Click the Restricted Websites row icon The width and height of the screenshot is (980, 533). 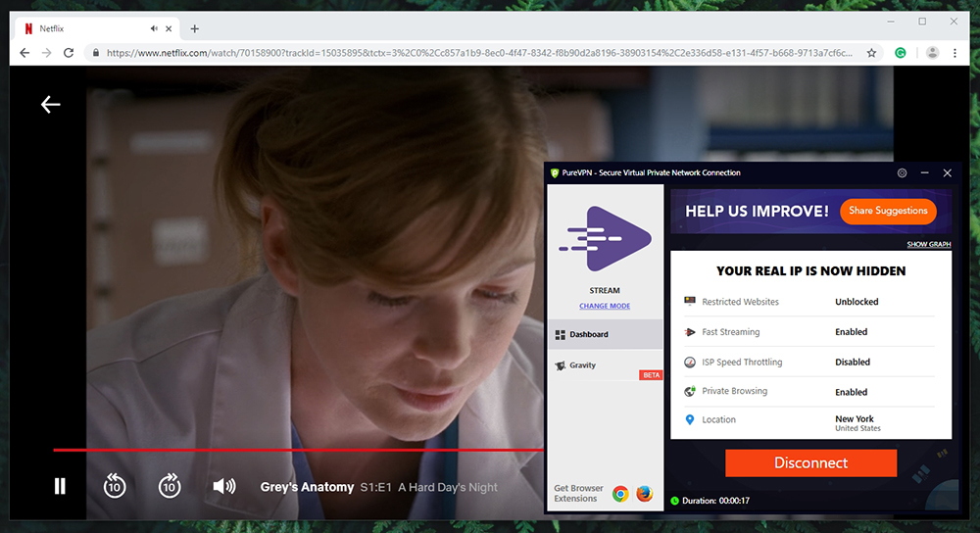(x=690, y=301)
